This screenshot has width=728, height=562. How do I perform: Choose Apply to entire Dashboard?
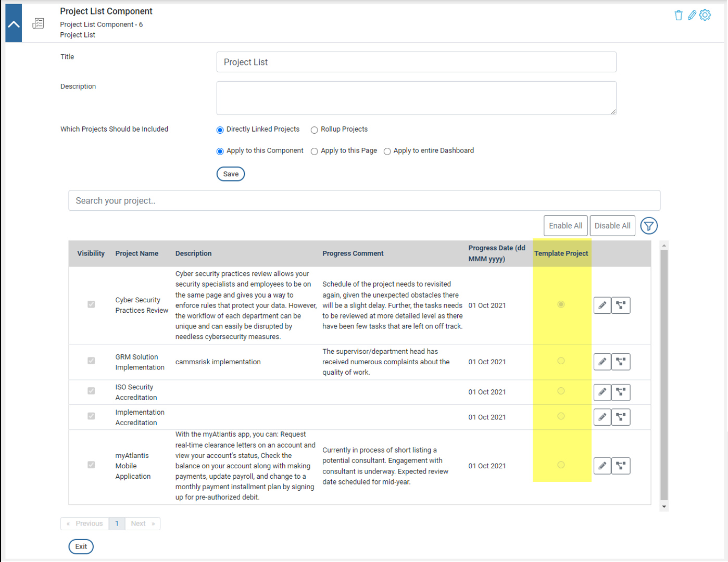(x=387, y=151)
